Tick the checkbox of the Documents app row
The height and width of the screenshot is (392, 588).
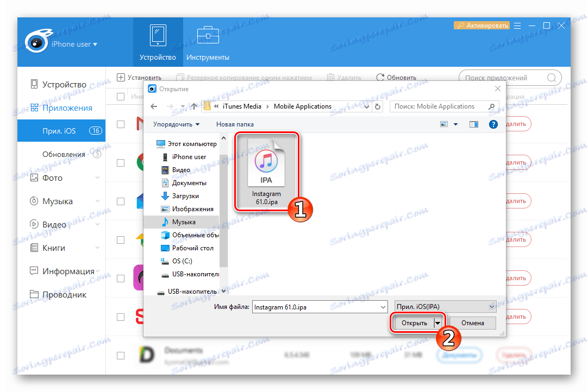121,355
